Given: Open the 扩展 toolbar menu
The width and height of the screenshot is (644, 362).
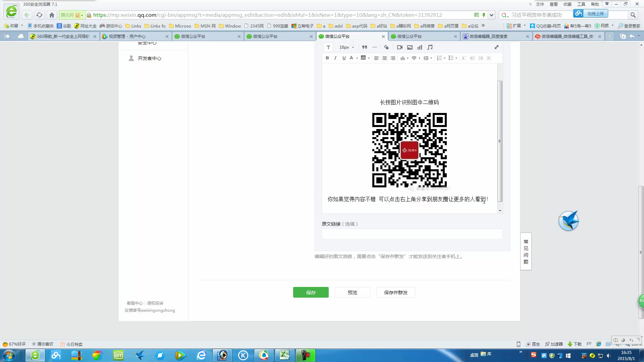Looking at the screenshot, I should pyautogui.click(x=516, y=26).
